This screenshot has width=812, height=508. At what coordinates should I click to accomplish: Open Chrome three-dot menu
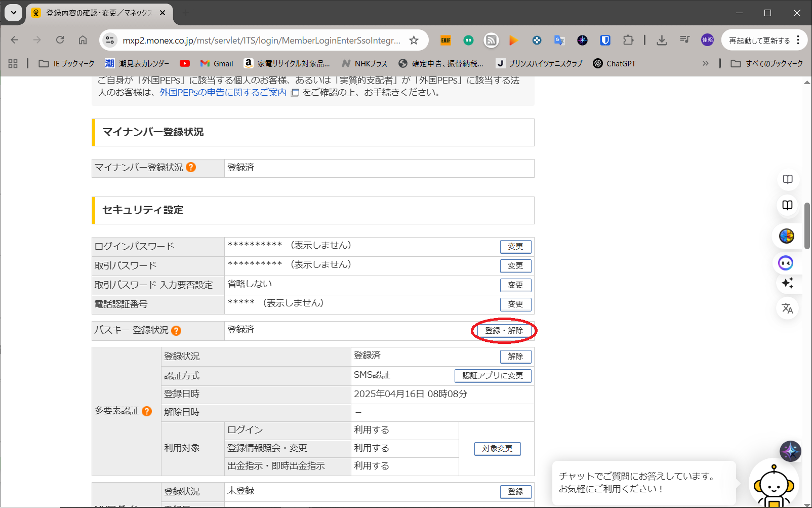click(x=798, y=40)
